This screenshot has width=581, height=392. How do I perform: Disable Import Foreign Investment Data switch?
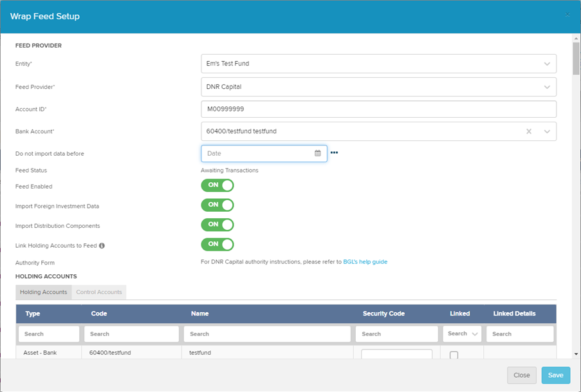click(x=217, y=205)
